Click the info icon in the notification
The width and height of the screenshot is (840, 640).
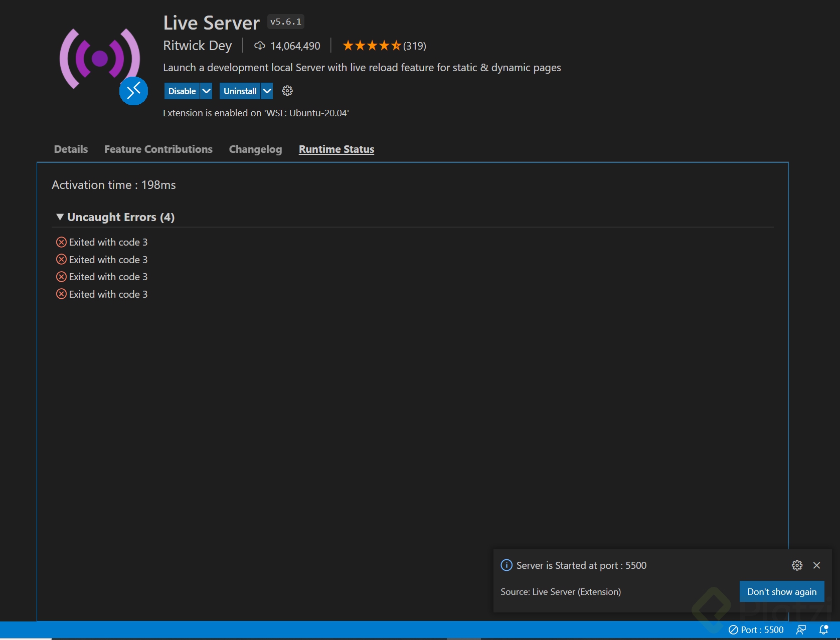click(507, 565)
